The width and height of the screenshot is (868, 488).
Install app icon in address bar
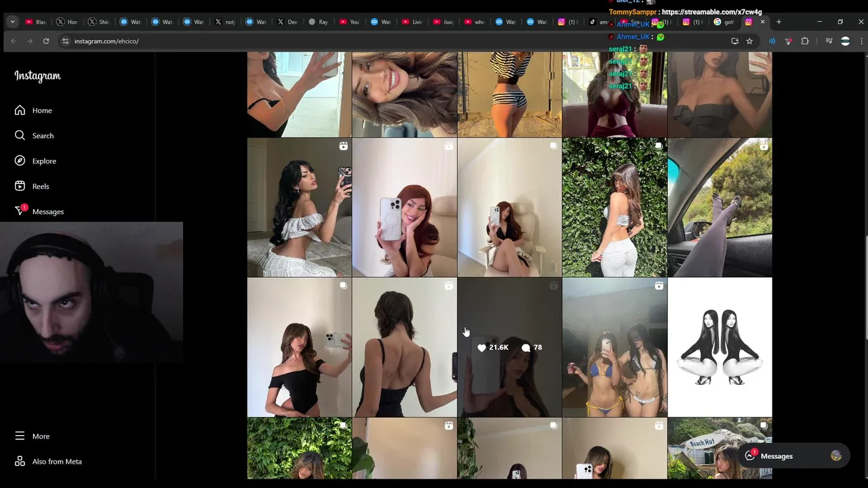[734, 41]
